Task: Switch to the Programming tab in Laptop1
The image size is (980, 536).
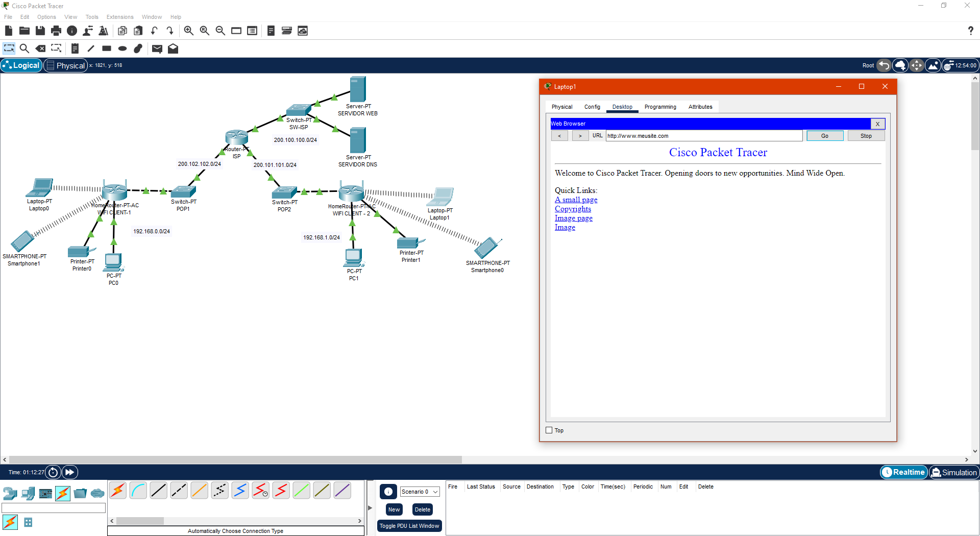Action: [660, 107]
